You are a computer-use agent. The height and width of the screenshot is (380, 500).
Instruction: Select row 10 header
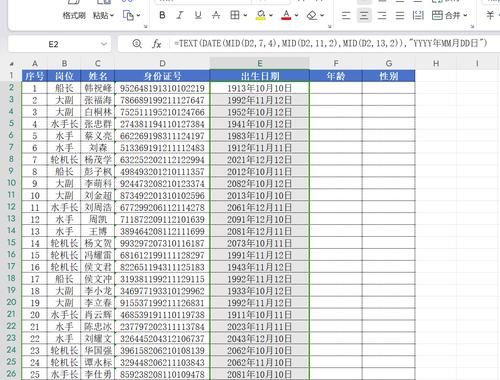point(11,183)
